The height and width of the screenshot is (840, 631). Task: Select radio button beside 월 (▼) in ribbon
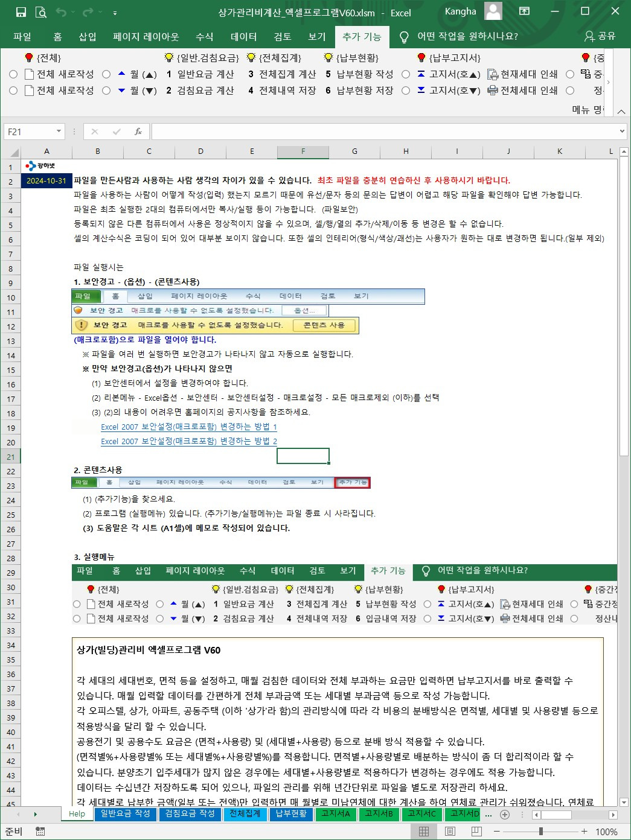pos(106,91)
